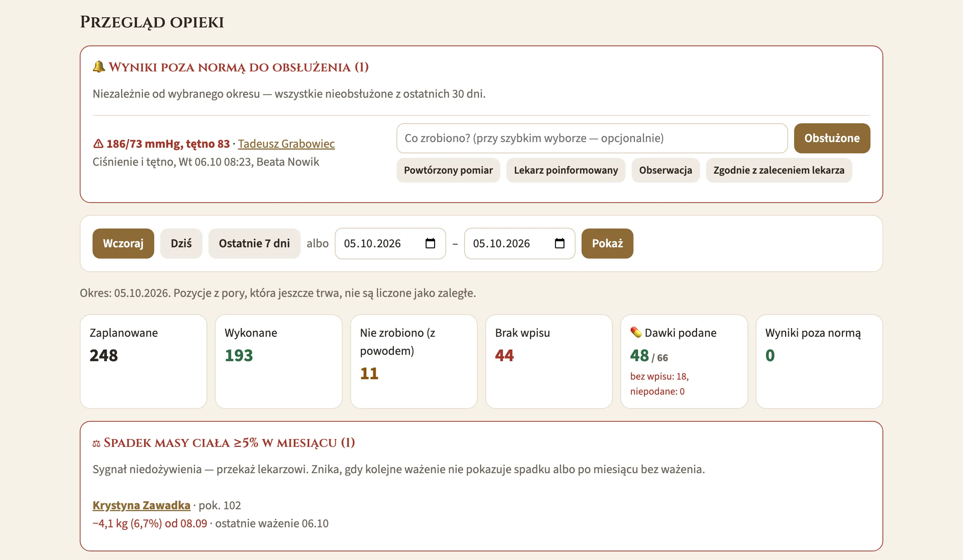Viewport: 963px width, 560px height.
Task: Open the calendar picker of the start date
Action: (430, 243)
